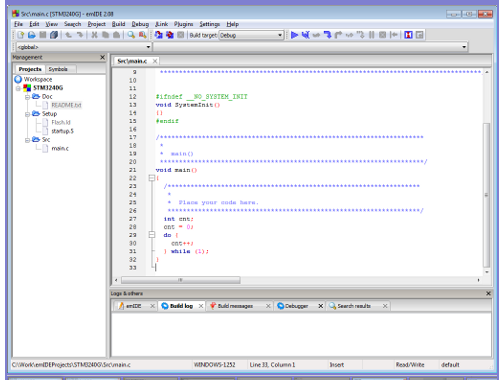Select README.txt in project tree
This screenshot has height=380, width=504.
tap(66, 105)
